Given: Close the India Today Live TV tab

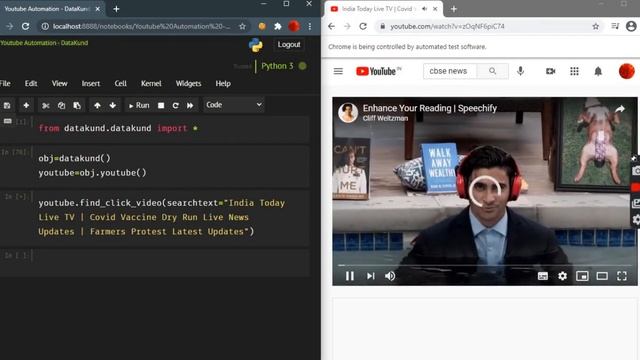Looking at the screenshot, I should tap(435, 9).
